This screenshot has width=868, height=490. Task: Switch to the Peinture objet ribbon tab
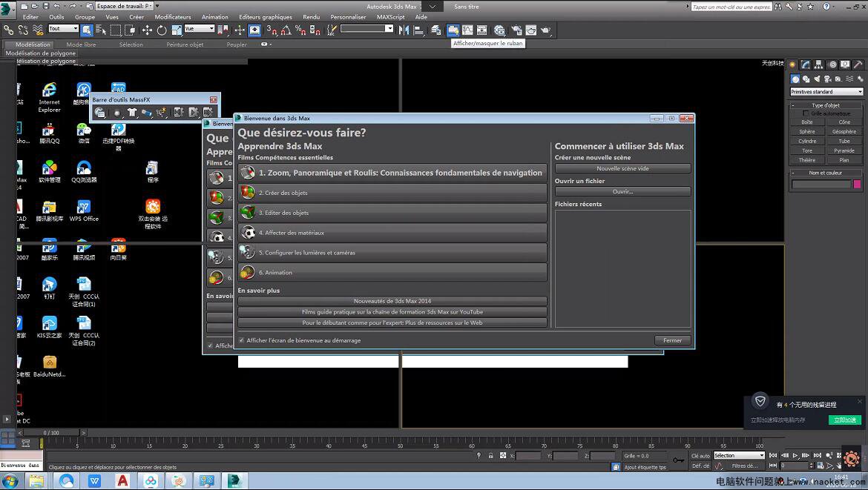point(185,44)
